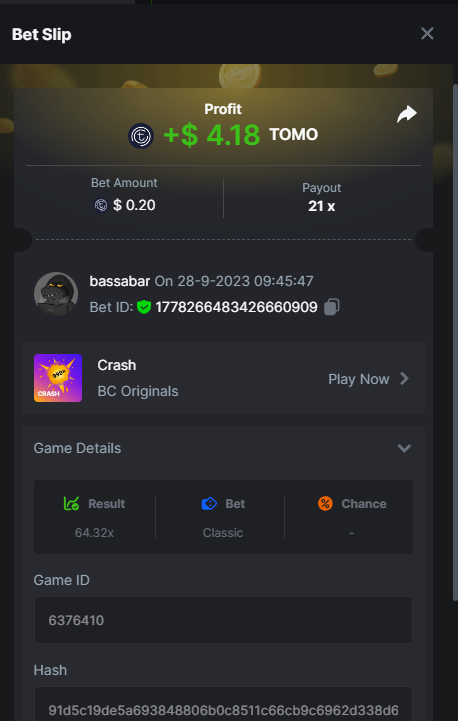This screenshot has width=458, height=721.
Task: Collapse the Game Details section
Action: pyautogui.click(x=404, y=448)
